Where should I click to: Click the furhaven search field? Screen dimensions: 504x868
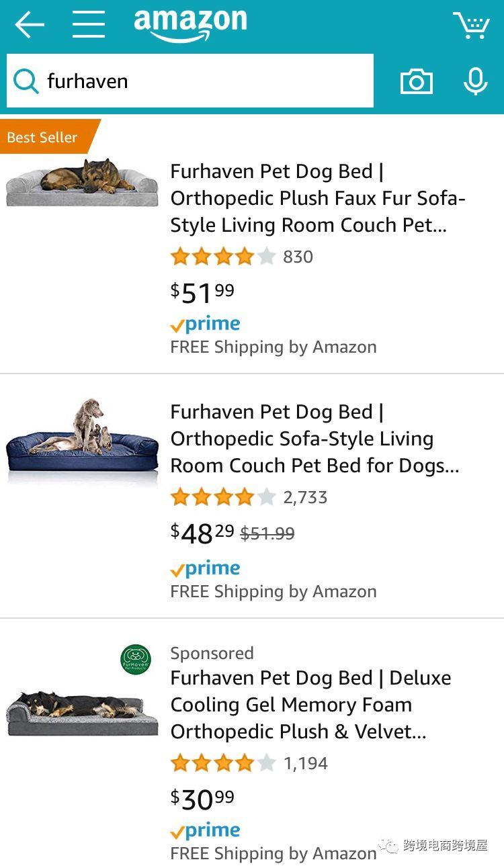point(190,81)
